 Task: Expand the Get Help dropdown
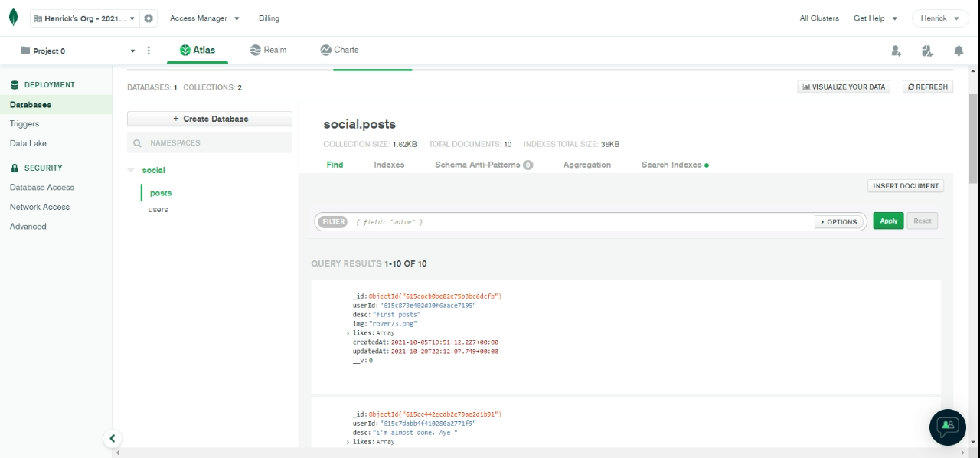click(875, 18)
